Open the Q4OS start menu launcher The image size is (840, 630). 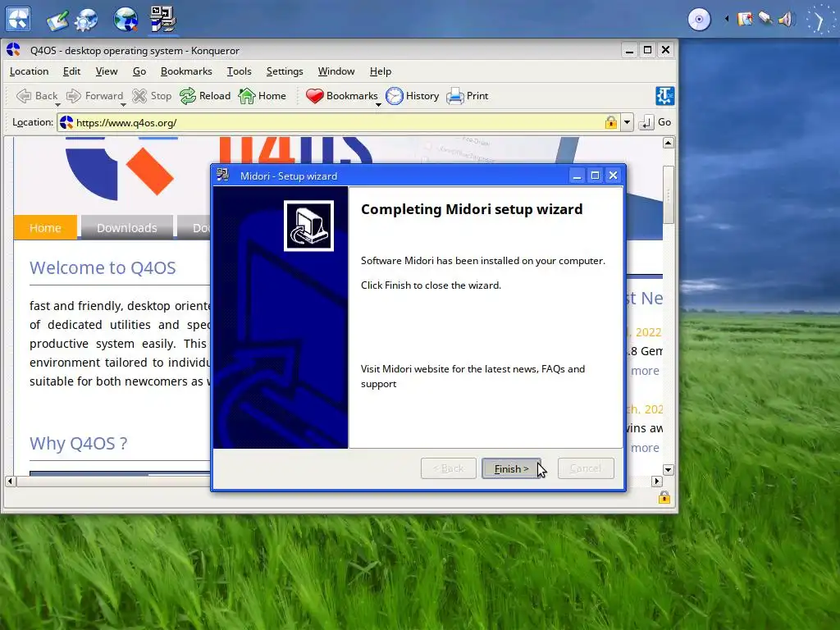click(18, 19)
